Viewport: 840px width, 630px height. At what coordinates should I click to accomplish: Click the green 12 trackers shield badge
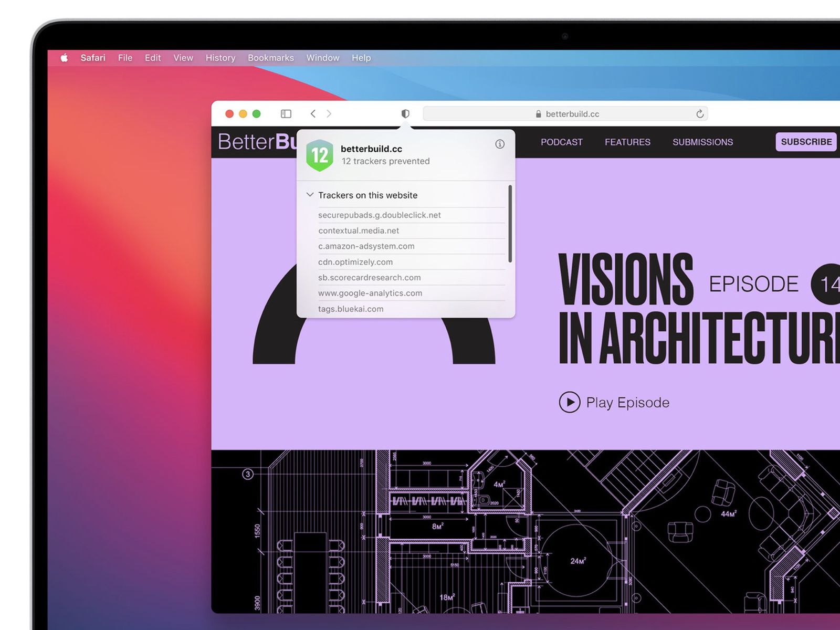[x=320, y=155]
